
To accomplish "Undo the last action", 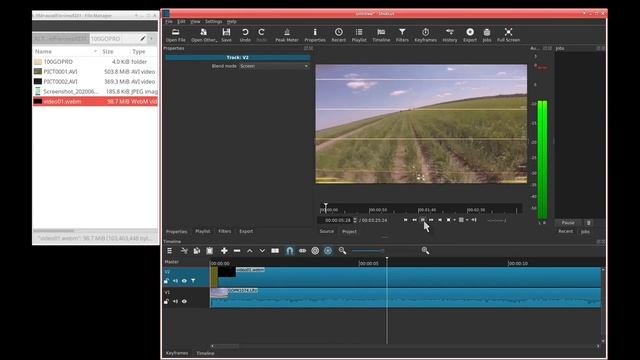I will [x=245, y=35].
